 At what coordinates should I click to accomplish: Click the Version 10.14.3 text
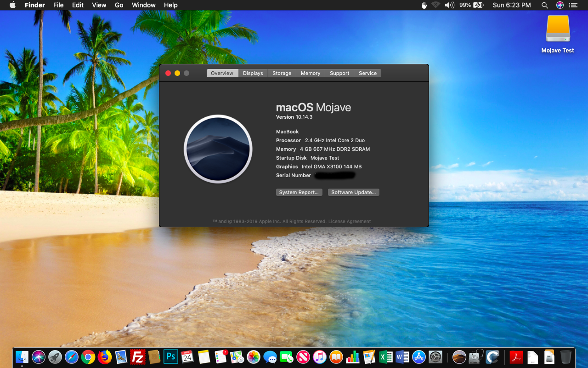pos(294,117)
